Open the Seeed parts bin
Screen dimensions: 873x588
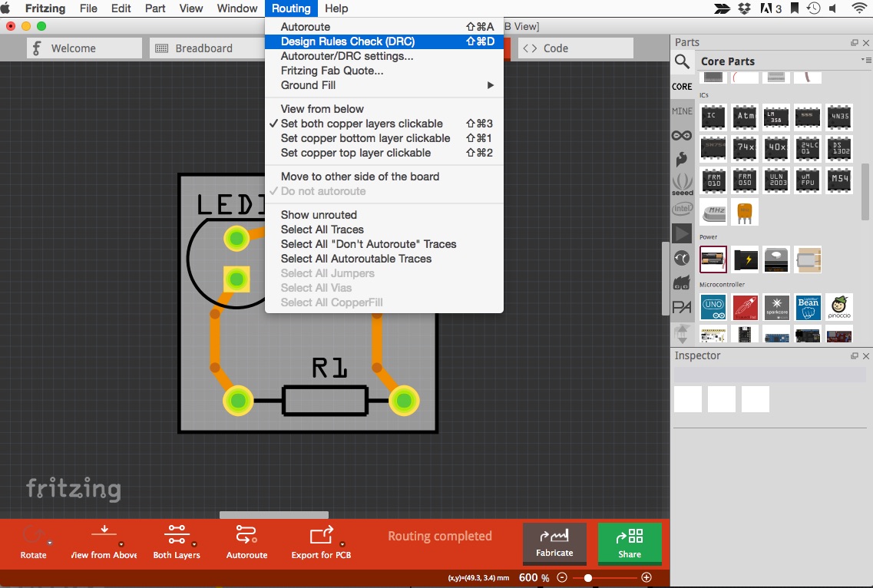point(682,184)
